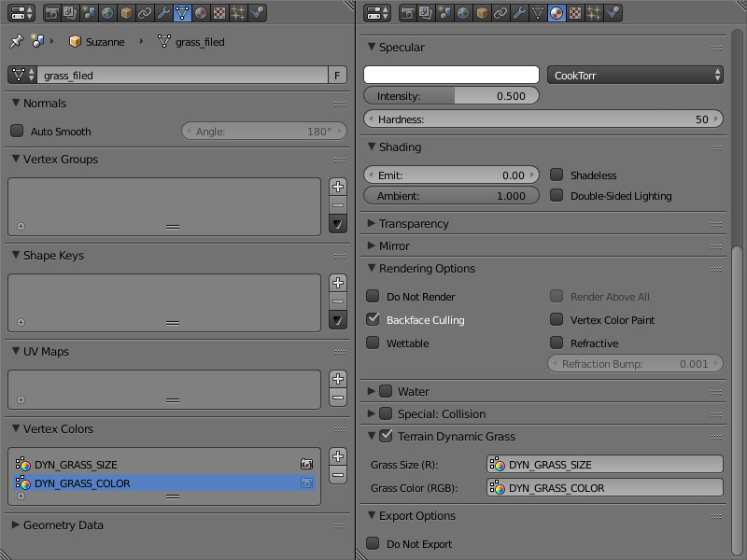Image resolution: width=747 pixels, height=560 pixels.
Task: Expand the Transparency panel
Action: (x=414, y=224)
